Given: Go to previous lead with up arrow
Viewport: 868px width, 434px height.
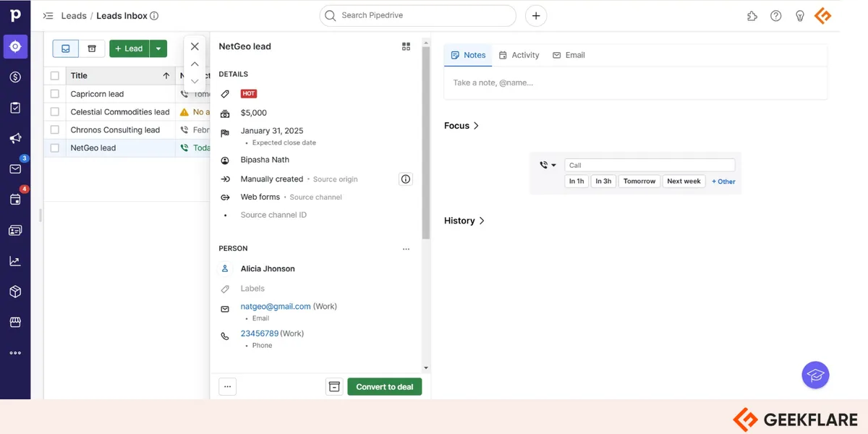Looking at the screenshot, I should pyautogui.click(x=195, y=64).
